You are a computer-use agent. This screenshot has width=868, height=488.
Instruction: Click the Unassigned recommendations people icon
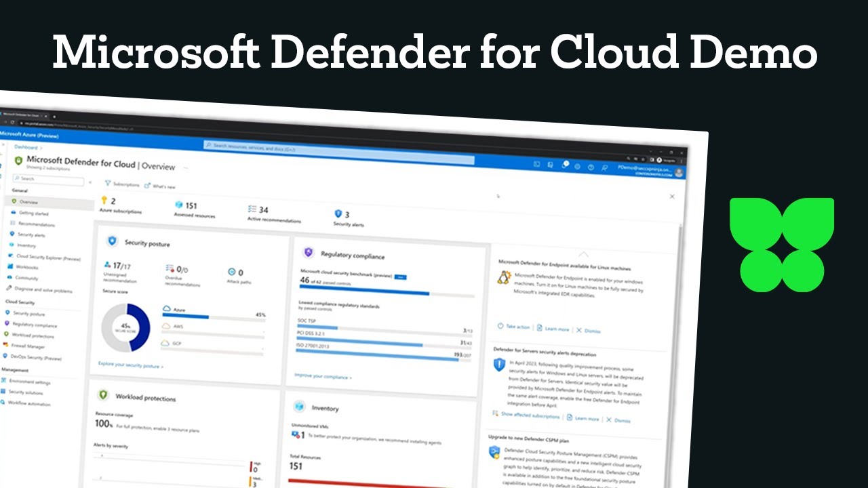(x=107, y=265)
